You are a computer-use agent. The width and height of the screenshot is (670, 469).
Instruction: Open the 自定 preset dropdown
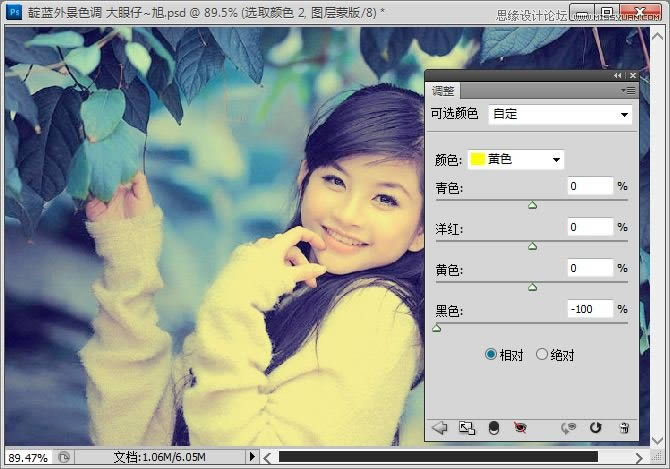click(x=560, y=115)
